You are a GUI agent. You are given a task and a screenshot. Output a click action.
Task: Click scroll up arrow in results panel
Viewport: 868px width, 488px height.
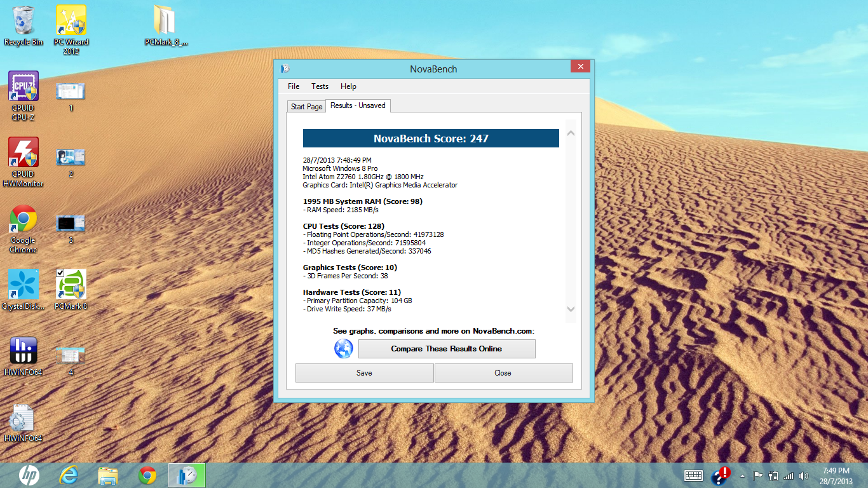click(571, 133)
